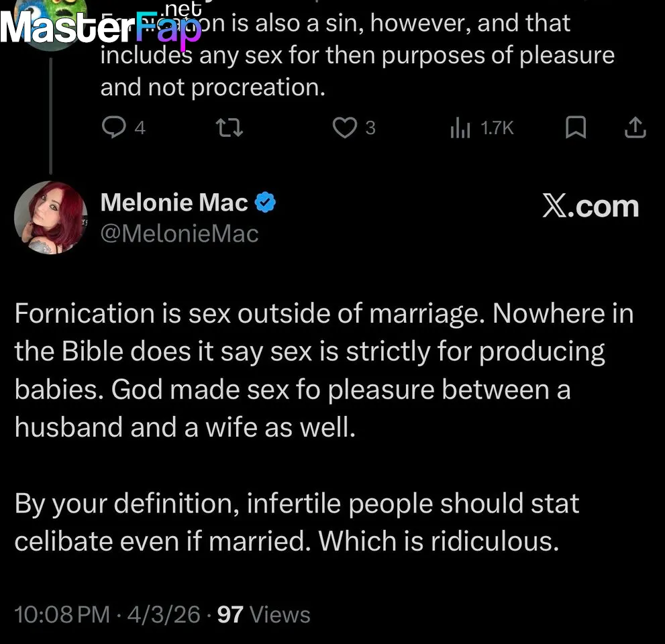Bookmark the parent tweet
This screenshot has height=644, width=665.
pos(575,127)
